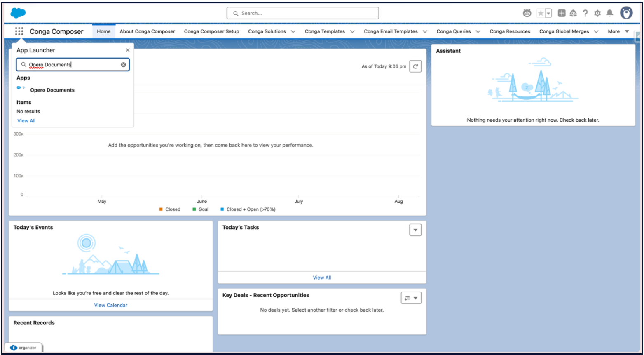
Task: Open the Trailhead icon in header
Action: click(x=573, y=13)
